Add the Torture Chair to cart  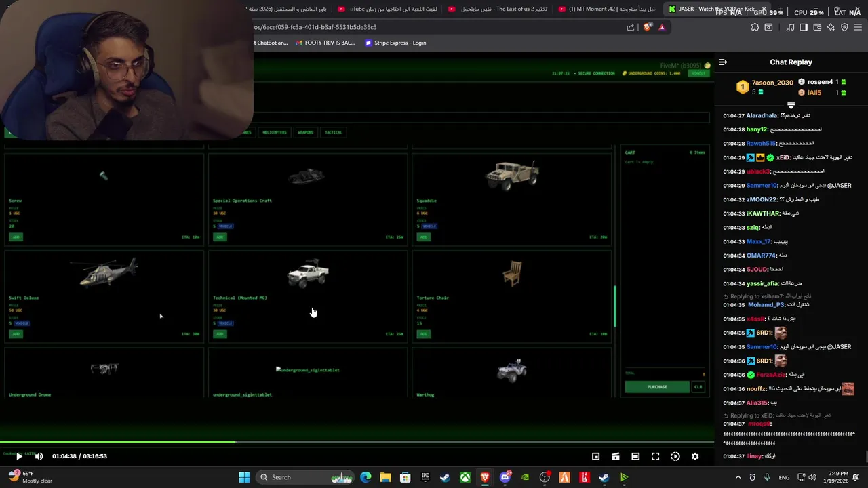pos(424,334)
